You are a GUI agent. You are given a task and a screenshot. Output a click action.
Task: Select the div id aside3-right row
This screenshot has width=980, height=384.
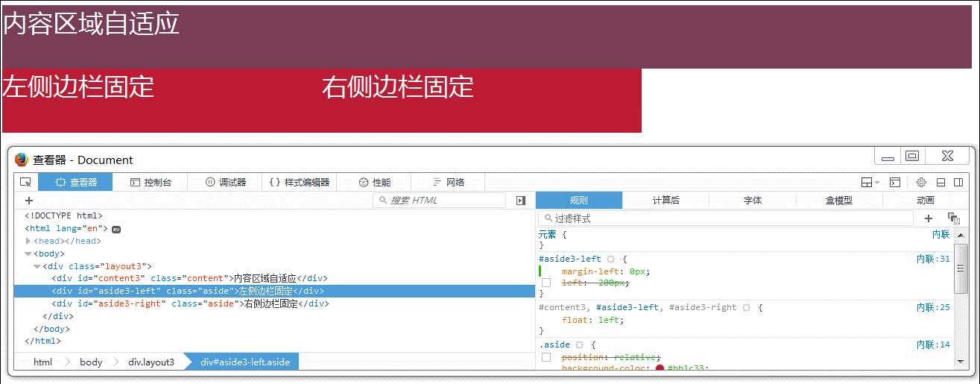click(x=275, y=304)
